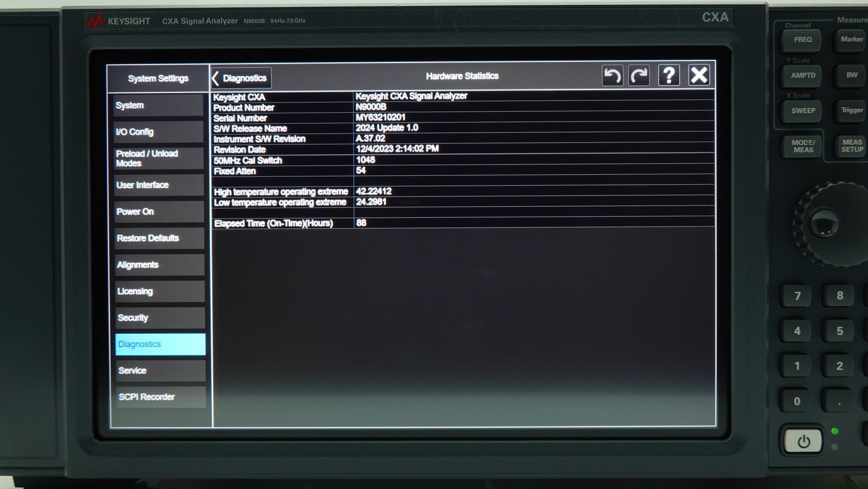Click instrument revision value A.37.02
Image resolution: width=868 pixels, height=489 pixels.
370,138
